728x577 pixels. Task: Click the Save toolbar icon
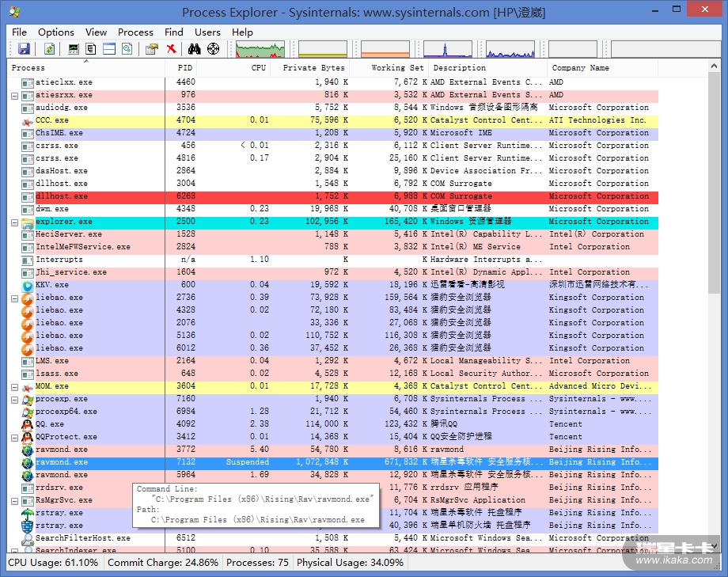[24, 49]
